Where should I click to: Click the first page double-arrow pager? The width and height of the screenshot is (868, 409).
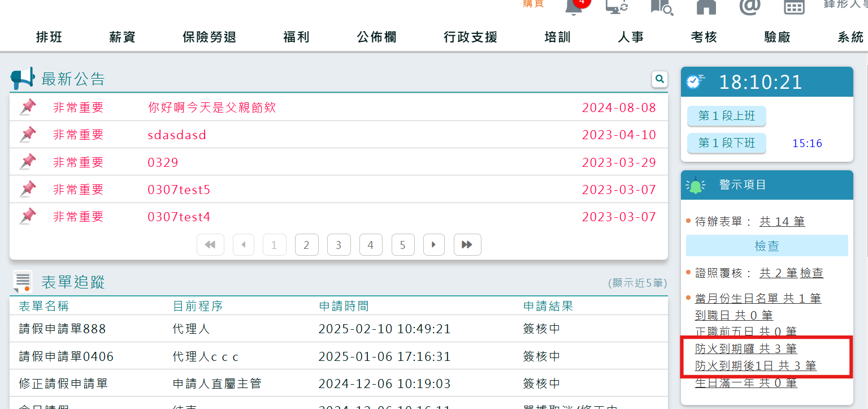point(210,244)
